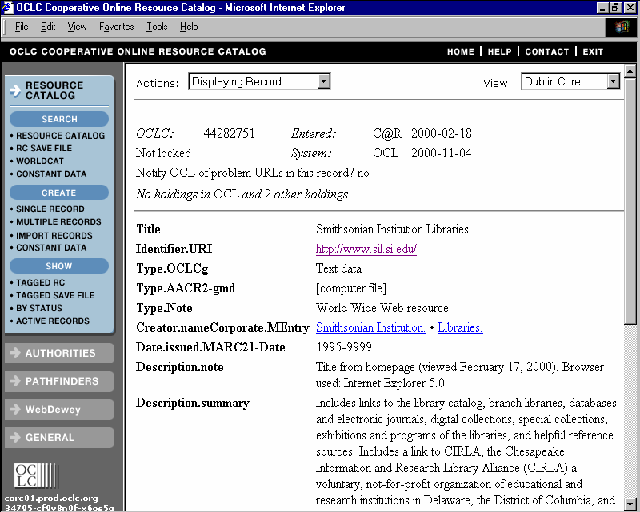Expand the AUTHORITIES sidebar section
The width and height of the screenshot is (640, 512).
pyautogui.click(x=58, y=353)
